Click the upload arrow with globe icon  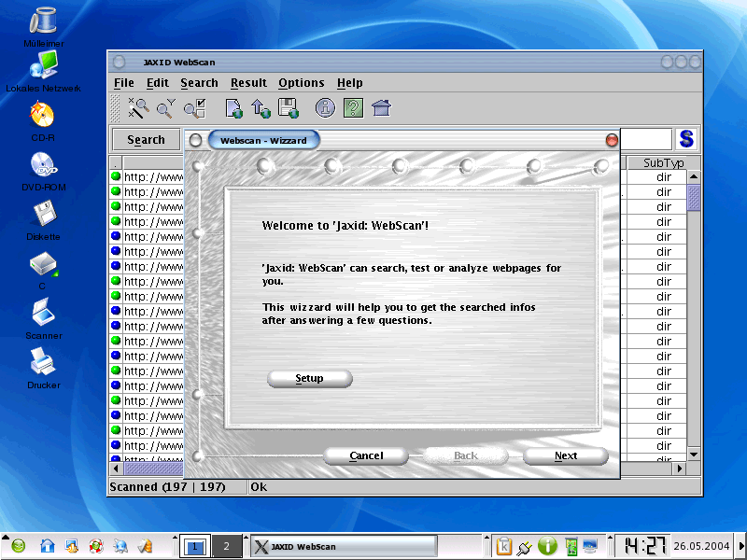point(261,108)
